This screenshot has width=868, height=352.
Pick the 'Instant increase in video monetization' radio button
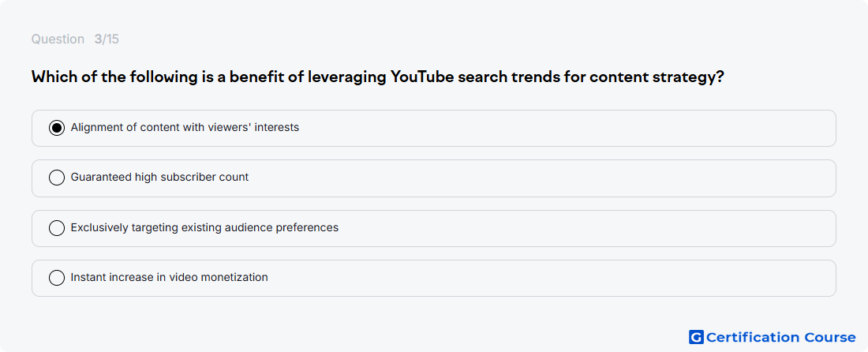[57, 278]
